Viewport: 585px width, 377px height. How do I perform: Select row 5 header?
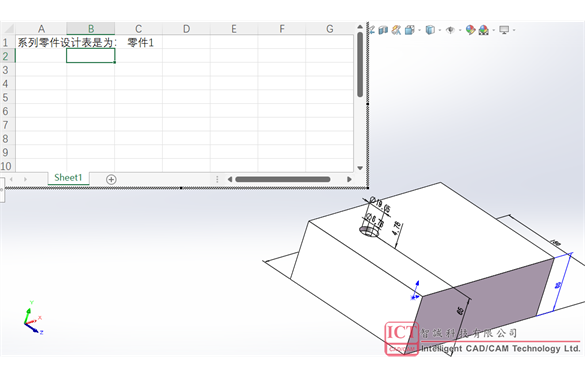7,97
